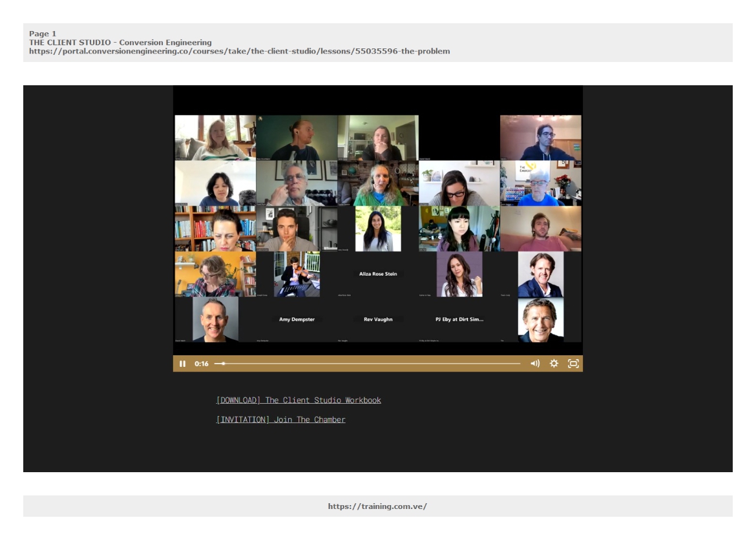This screenshot has width=756, height=540.
Task: Click the portal.conversionengineering.co lesson URL in header
Action: (x=239, y=51)
